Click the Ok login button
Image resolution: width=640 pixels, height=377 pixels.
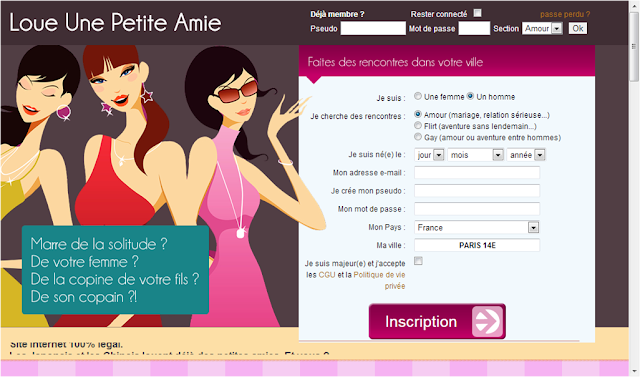coord(578,28)
